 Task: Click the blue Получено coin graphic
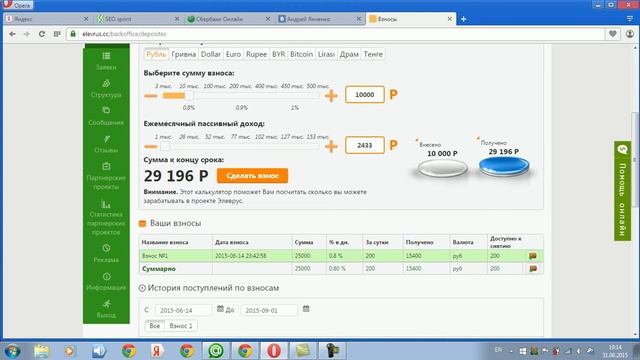tap(504, 167)
